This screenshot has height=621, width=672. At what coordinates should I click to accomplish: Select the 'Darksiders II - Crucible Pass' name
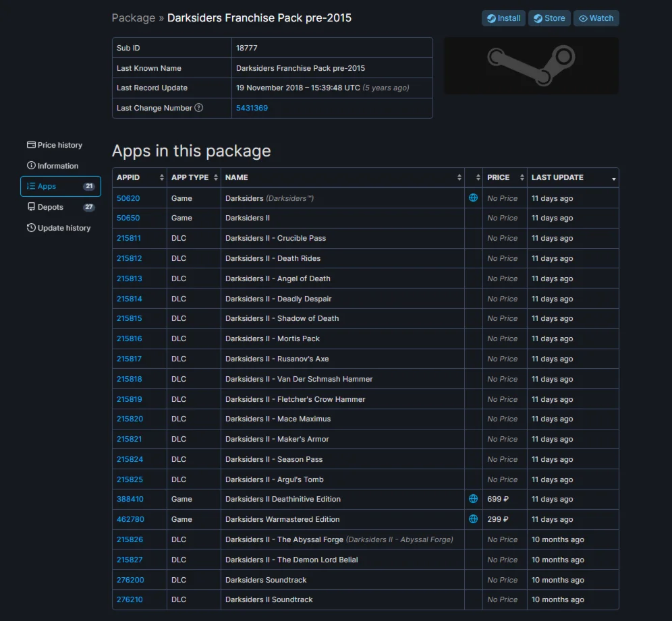pos(275,238)
